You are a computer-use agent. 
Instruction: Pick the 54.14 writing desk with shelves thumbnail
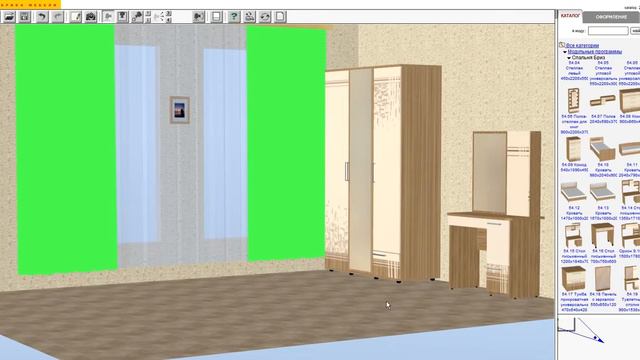[631, 192]
